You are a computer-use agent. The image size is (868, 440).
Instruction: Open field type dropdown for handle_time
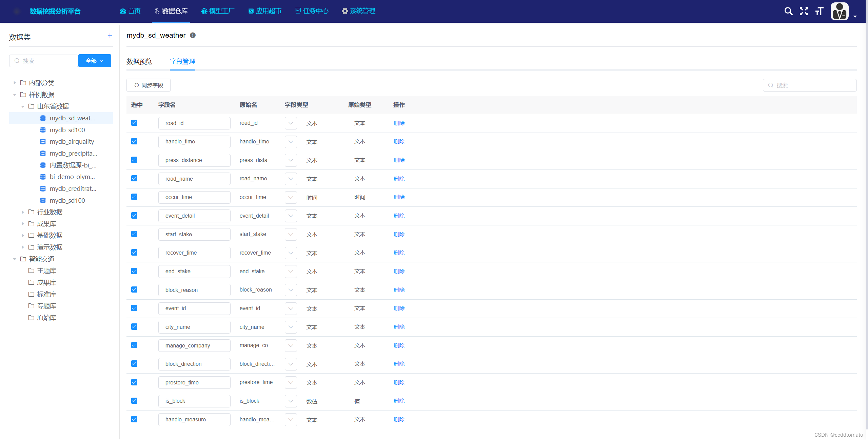pos(291,142)
